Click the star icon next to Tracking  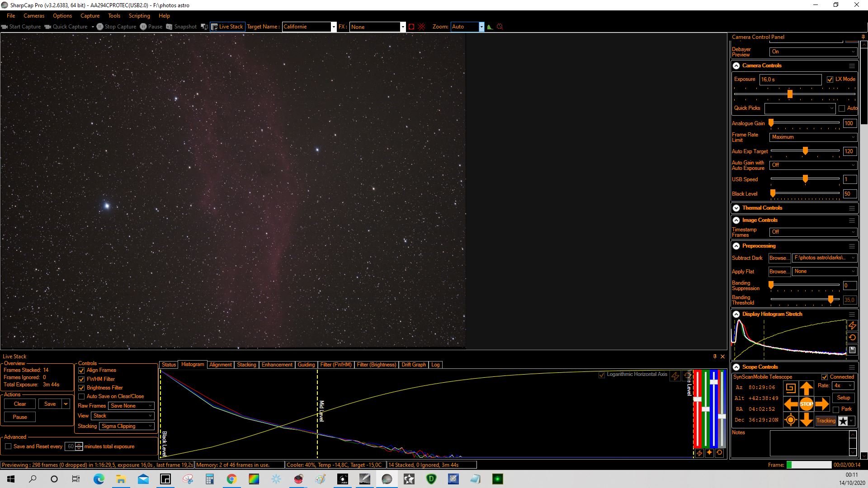coord(843,421)
